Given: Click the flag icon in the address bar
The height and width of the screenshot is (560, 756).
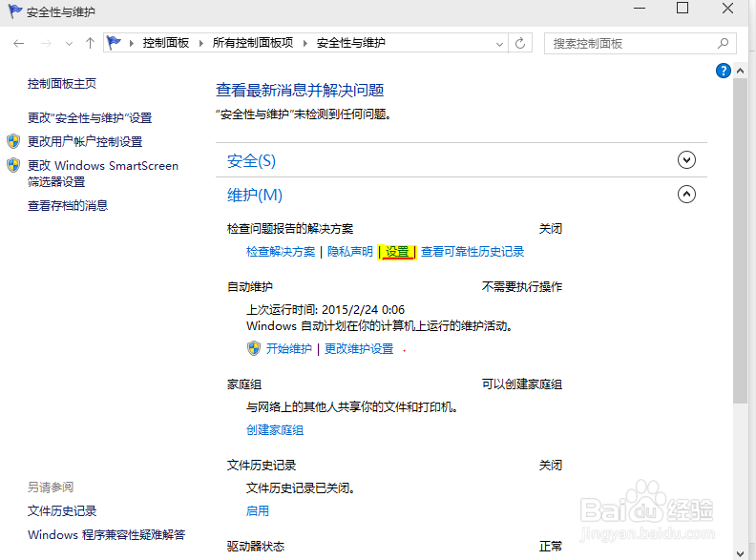Looking at the screenshot, I should pyautogui.click(x=114, y=43).
